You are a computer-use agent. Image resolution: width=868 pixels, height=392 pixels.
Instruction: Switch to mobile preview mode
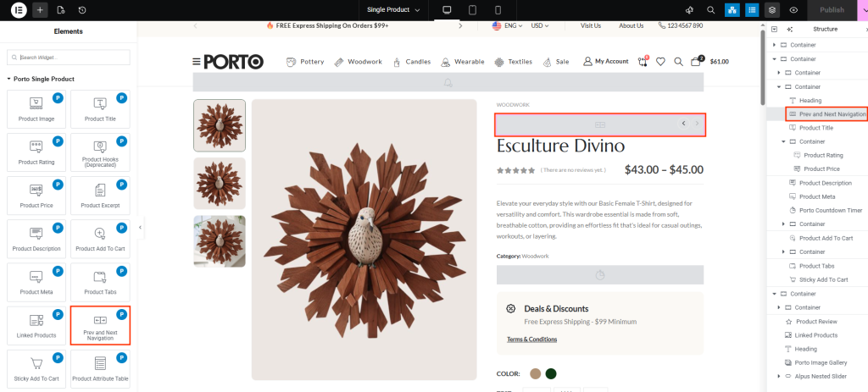pos(498,10)
